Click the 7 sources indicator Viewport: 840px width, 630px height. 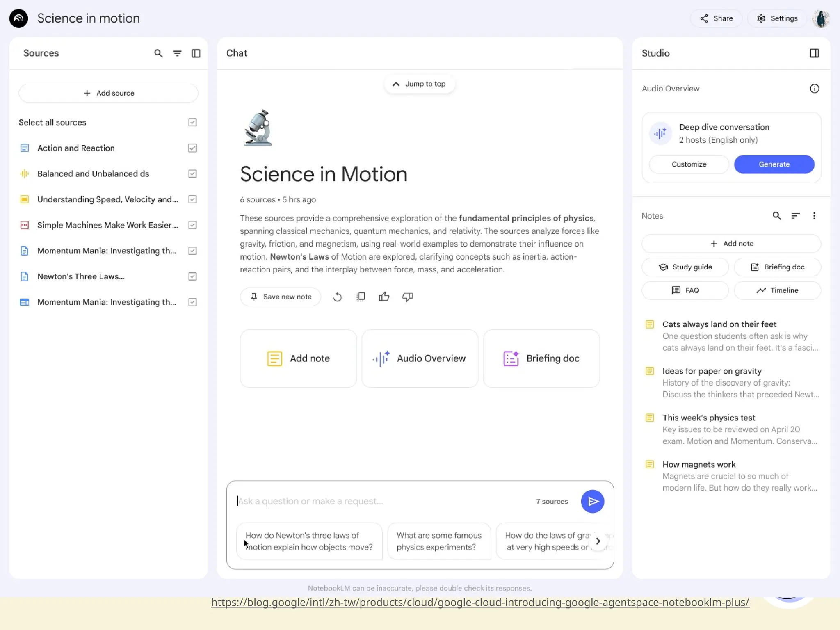point(552,501)
